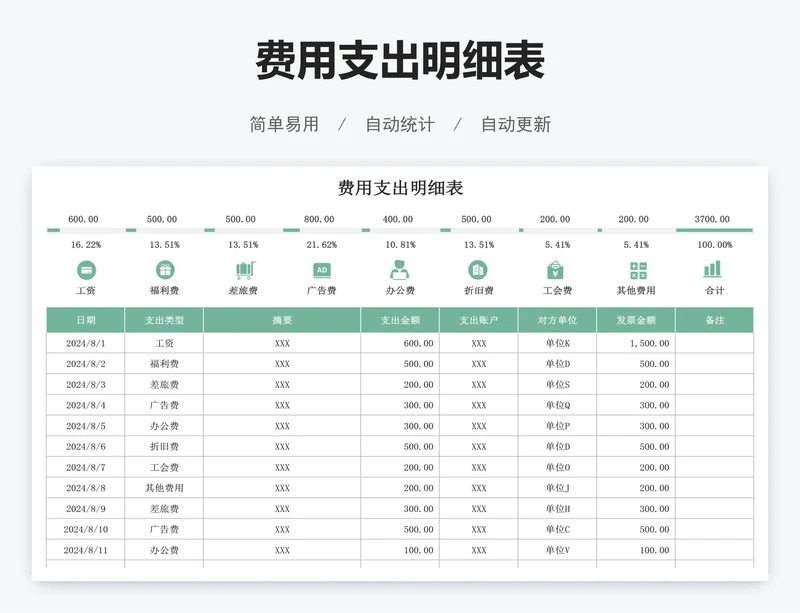Click the 16.22% percentage value
The height and width of the screenshot is (613, 800).
click(86, 245)
